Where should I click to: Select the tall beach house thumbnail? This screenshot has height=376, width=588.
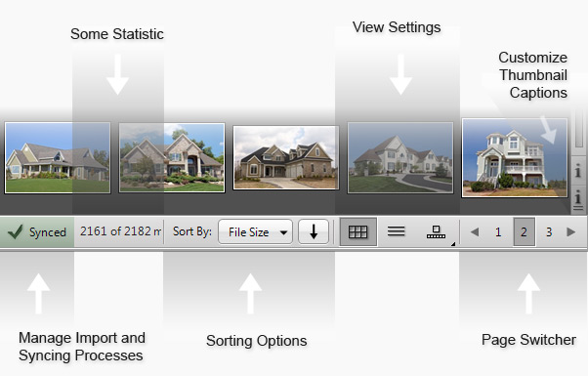(x=515, y=157)
